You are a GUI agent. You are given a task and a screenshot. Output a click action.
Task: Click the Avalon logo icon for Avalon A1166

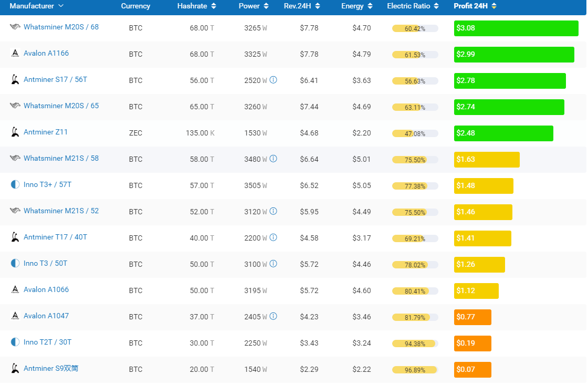(x=15, y=54)
